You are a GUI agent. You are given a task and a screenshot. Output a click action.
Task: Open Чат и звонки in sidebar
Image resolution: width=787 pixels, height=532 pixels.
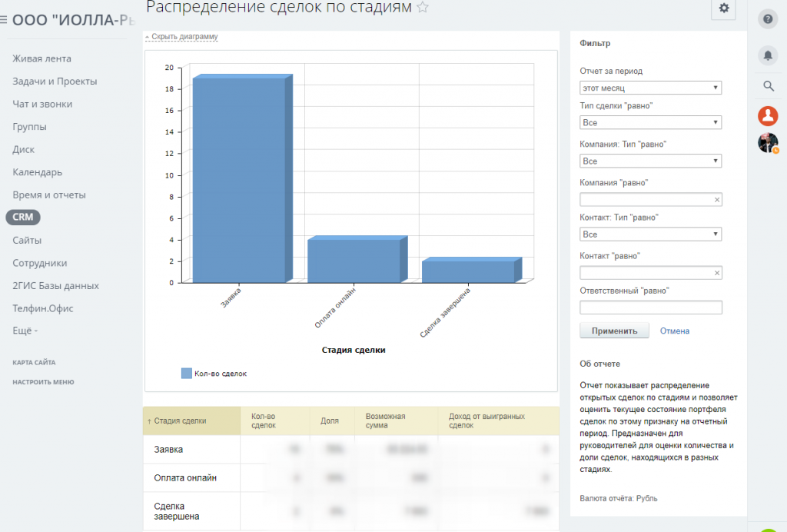(42, 104)
